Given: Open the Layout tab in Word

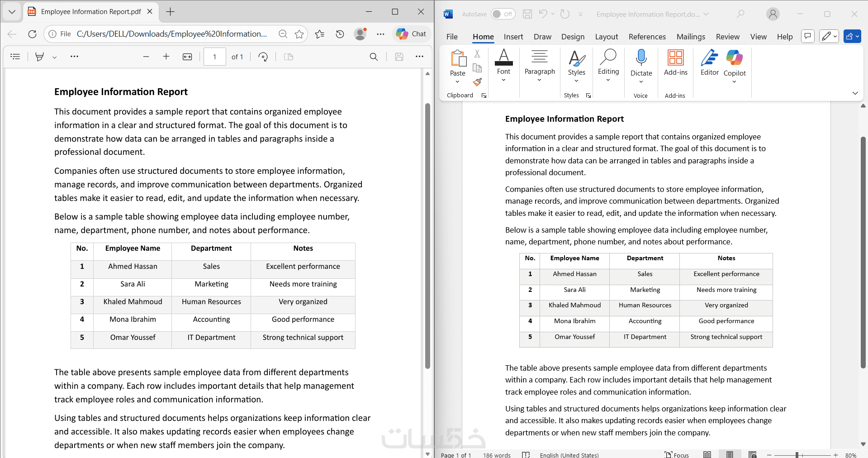Looking at the screenshot, I should click(607, 37).
